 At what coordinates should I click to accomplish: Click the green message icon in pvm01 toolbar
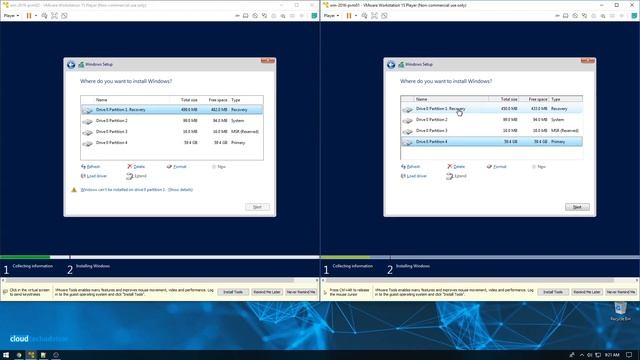pos(634,16)
